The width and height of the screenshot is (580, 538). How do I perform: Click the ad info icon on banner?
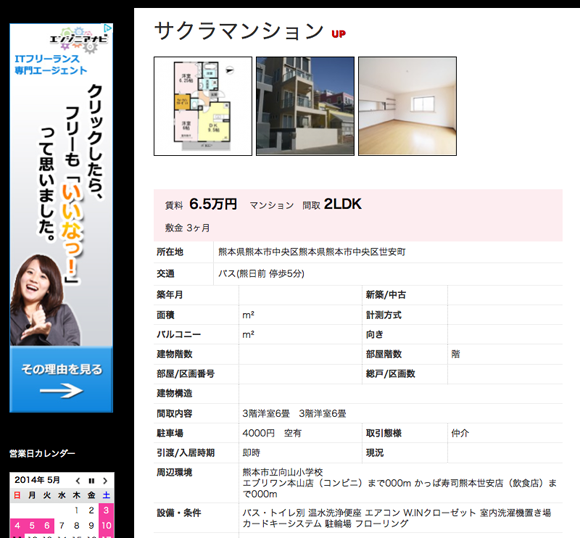[107, 28]
